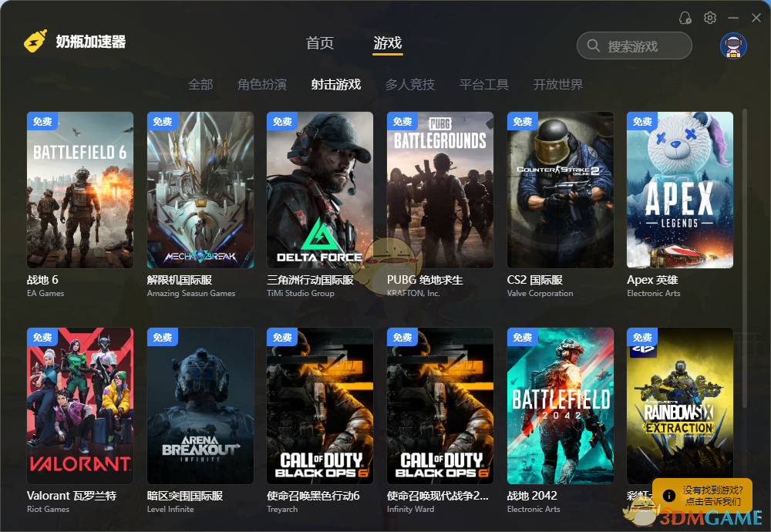
Task: Click the 搜索游戏 search field
Action: pyautogui.click(x=635, y=45)
